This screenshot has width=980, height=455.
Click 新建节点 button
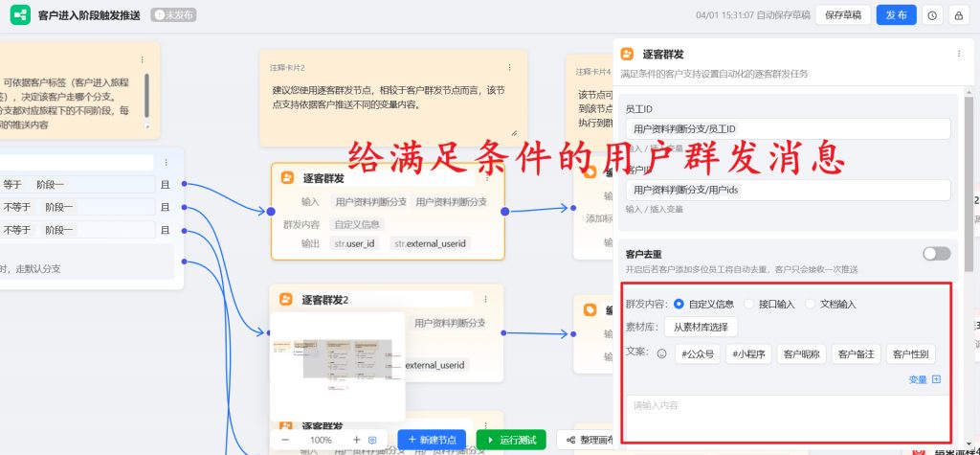[432, 440]
